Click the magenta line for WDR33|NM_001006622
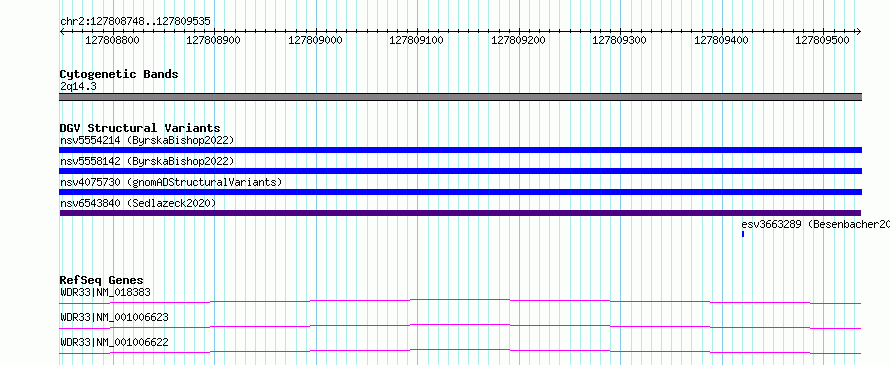Viewport: 890px width, 365px height. coord(460,351)
